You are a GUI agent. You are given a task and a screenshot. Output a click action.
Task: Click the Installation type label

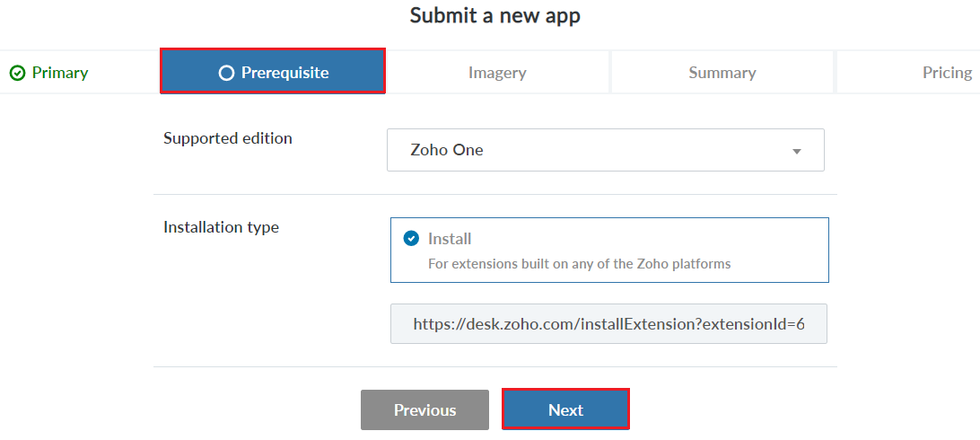coord(221,227)
